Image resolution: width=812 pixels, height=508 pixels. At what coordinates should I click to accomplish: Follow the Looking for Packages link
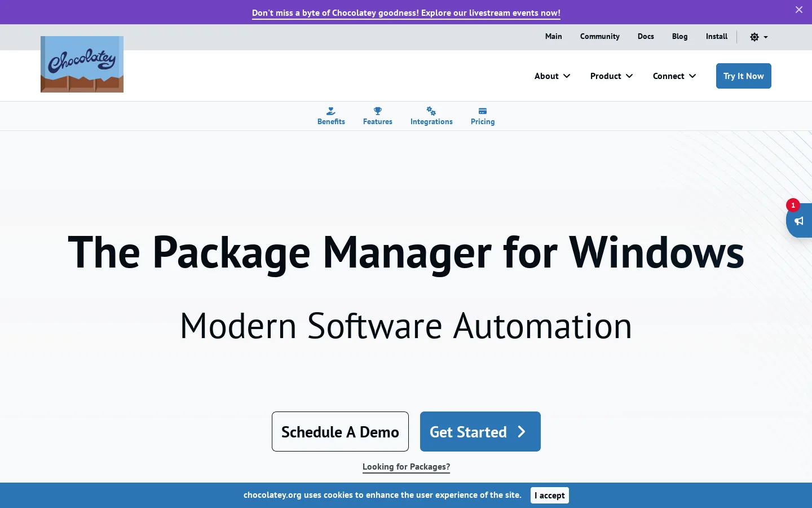tap(407, 467)
